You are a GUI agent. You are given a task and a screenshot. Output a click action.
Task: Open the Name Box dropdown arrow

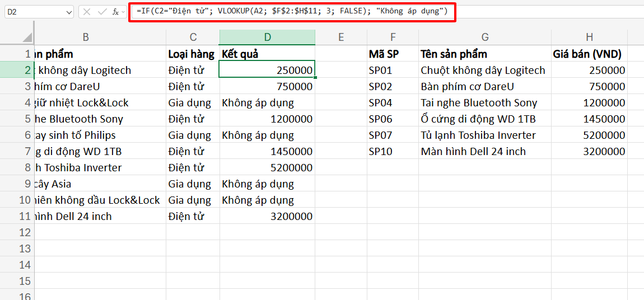coord(68,12)
